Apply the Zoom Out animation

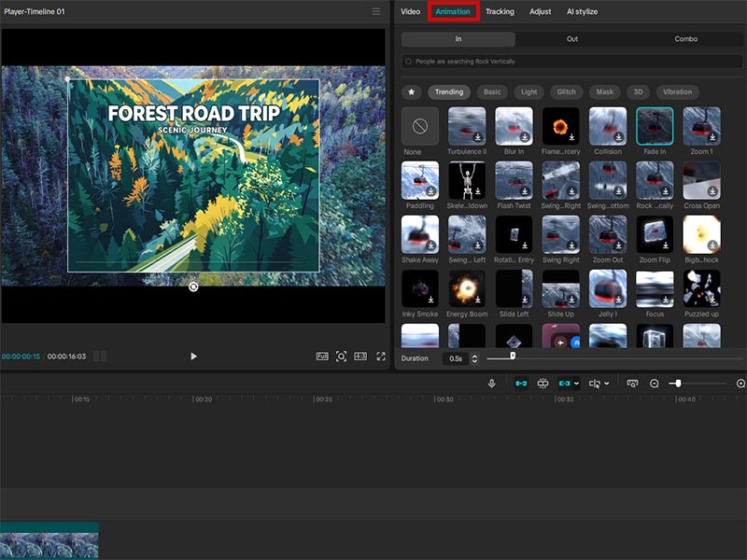608,235
